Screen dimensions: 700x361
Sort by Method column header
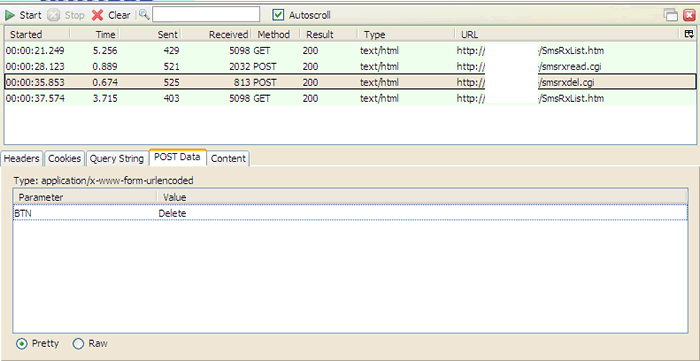(275, 34)
